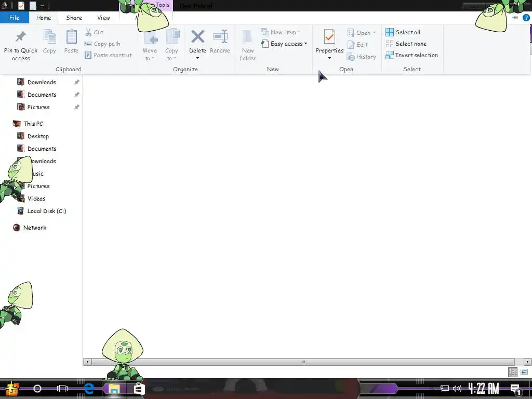
Task: Select Desktop under This PC
Action: pyautogui.click(x=38, y=137)
